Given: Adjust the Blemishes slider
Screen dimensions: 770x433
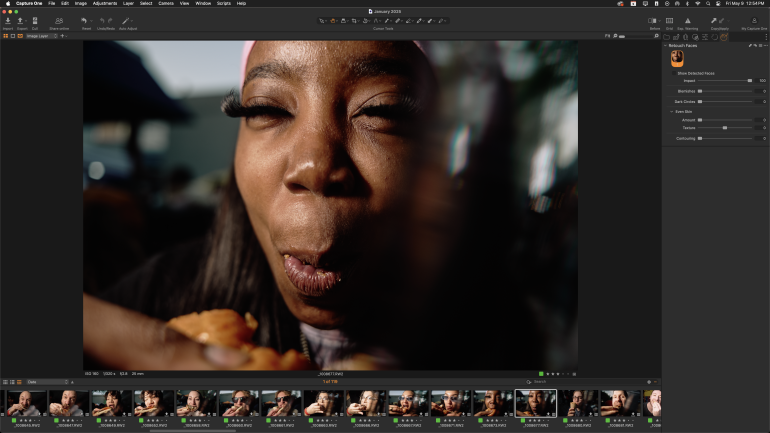Looking at the screenshot, I should tap(725, 91).
